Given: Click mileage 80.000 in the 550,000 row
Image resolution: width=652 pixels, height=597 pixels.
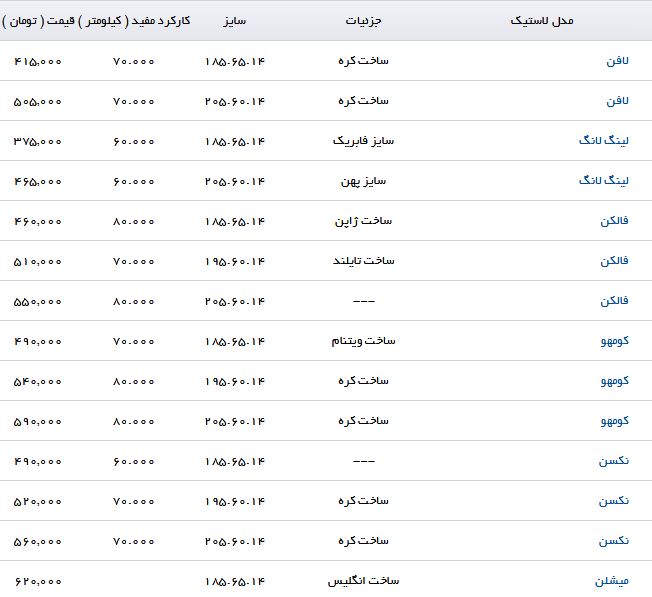Looking at the screenshot, I should pos(133,301).
